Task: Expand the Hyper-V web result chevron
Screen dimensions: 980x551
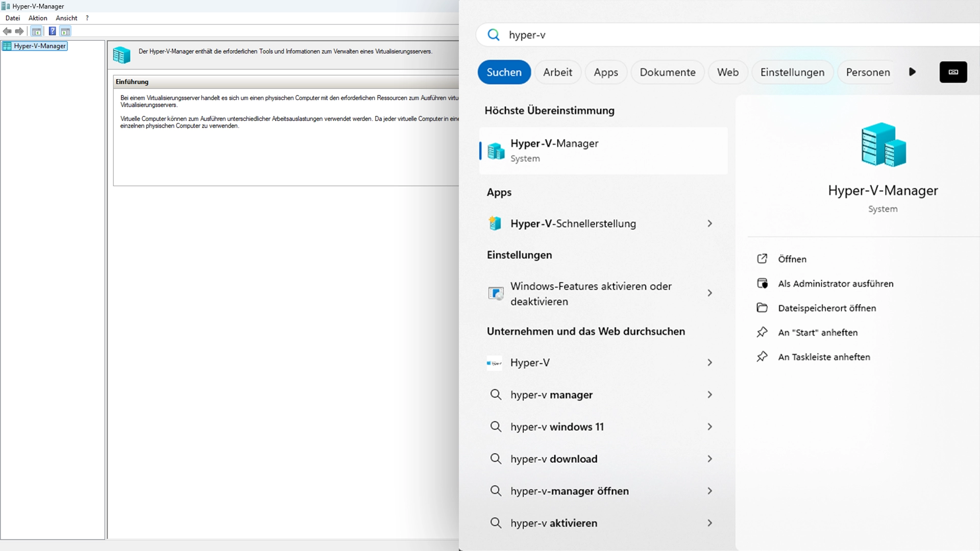Action: click(x=709, y=363)
